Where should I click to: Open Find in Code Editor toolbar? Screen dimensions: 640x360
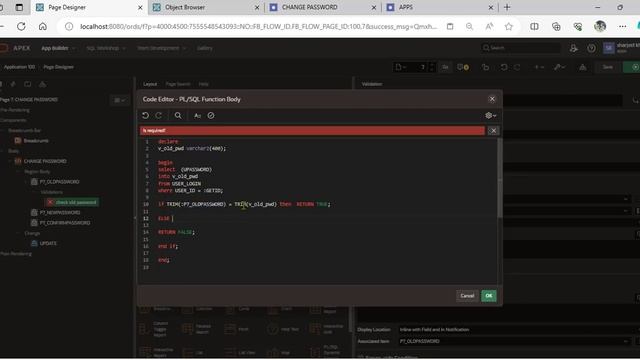(178, 116)
